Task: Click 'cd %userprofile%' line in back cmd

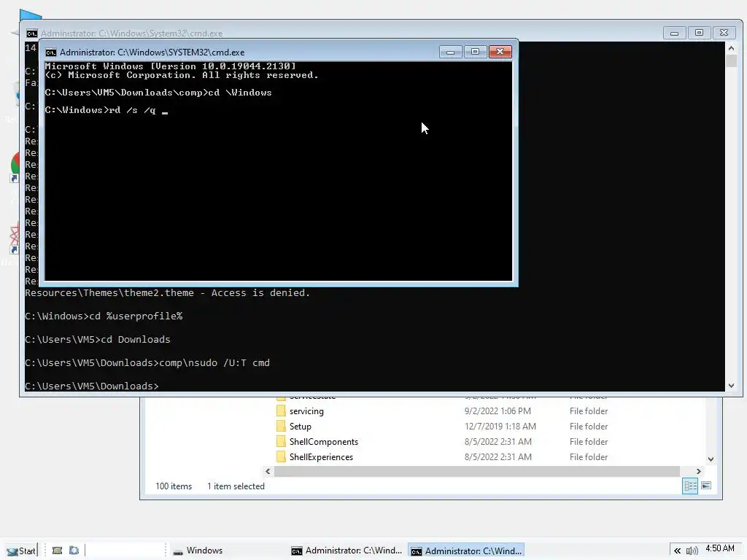Action: pos(104,316)
